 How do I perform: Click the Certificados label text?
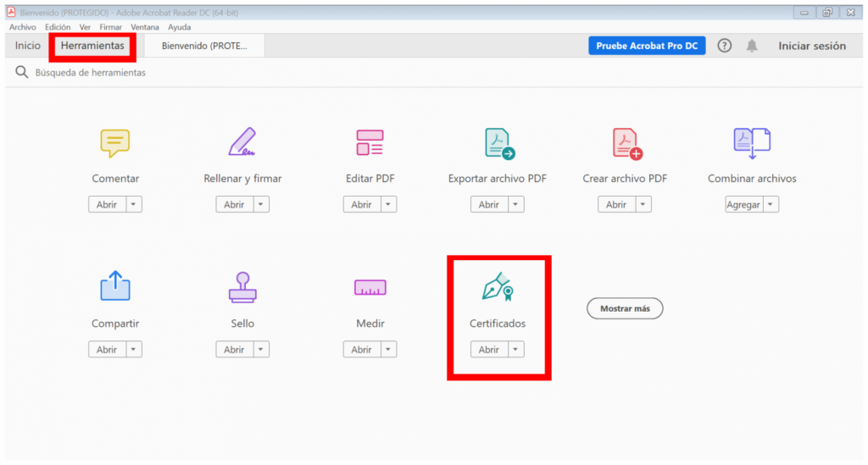click(x=498, y=324)
